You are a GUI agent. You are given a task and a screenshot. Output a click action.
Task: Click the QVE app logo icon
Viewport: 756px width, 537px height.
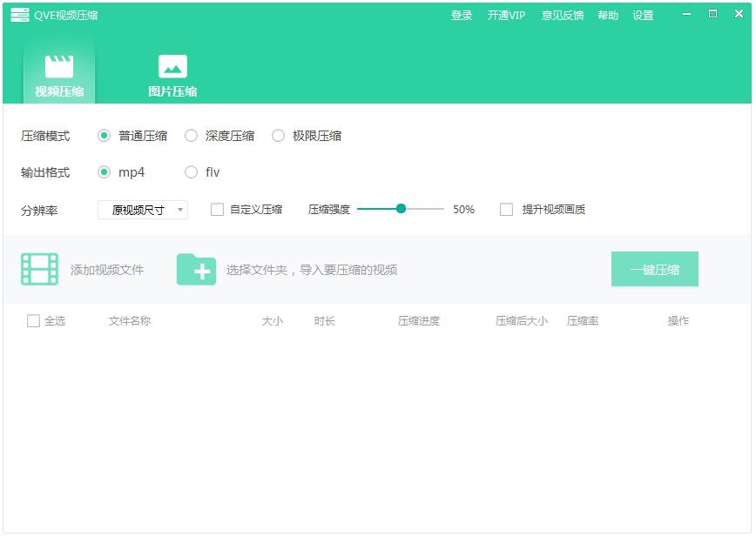[x=20, y=15]
